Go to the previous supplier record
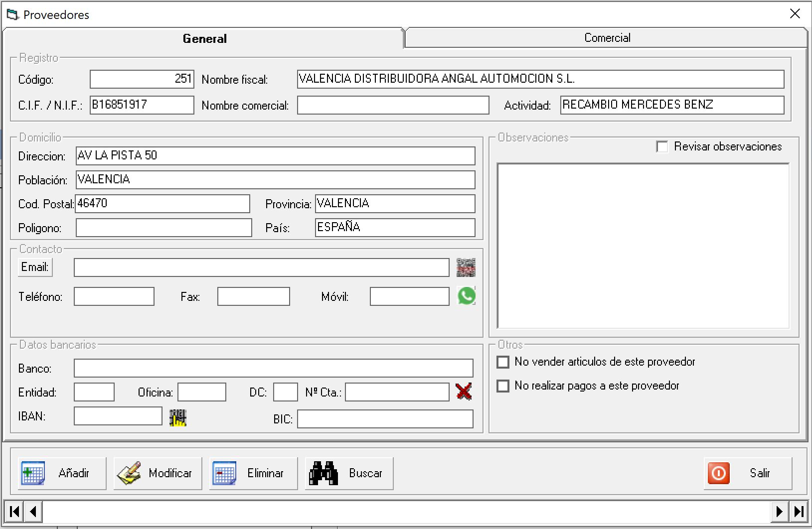Screen dimensions: 812x529 tap(33, 512)
